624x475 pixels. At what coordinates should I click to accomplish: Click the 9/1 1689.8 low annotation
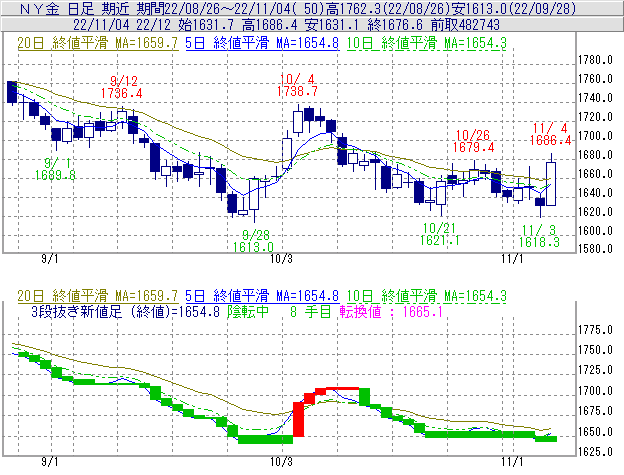coord(55,169)
